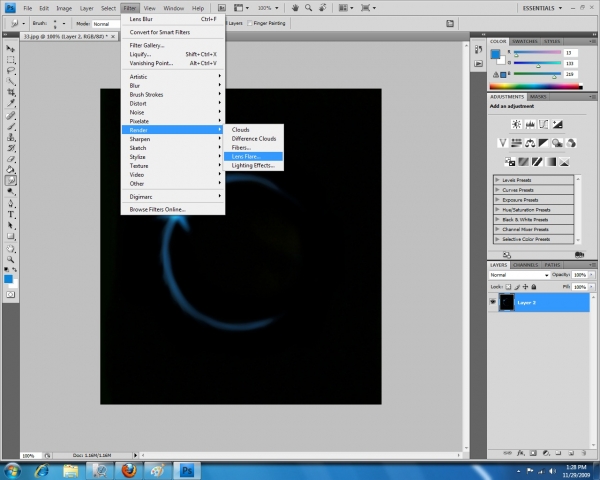Select the Paint Bucket tool
This screenshot has width=600, height=480.
(x=11, y=170)
